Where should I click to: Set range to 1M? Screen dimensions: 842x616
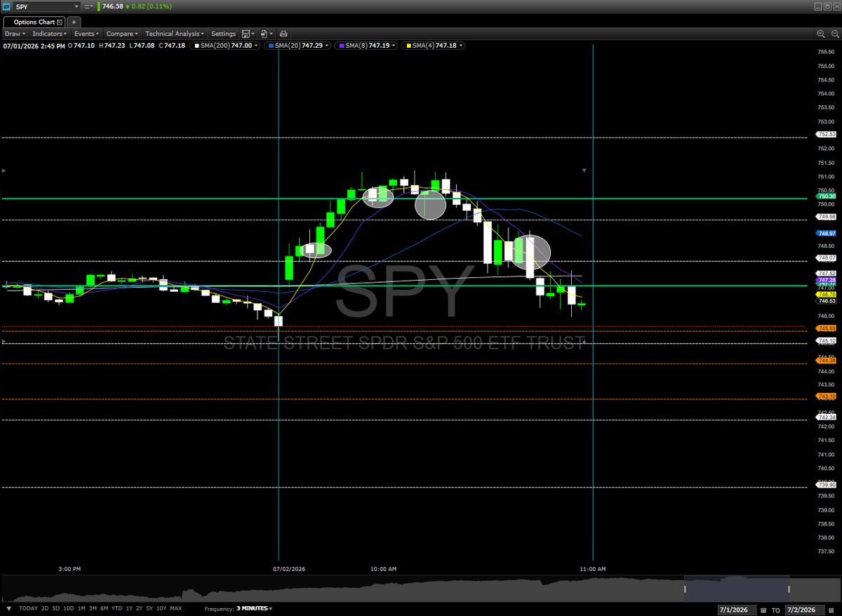coord(82,608)
